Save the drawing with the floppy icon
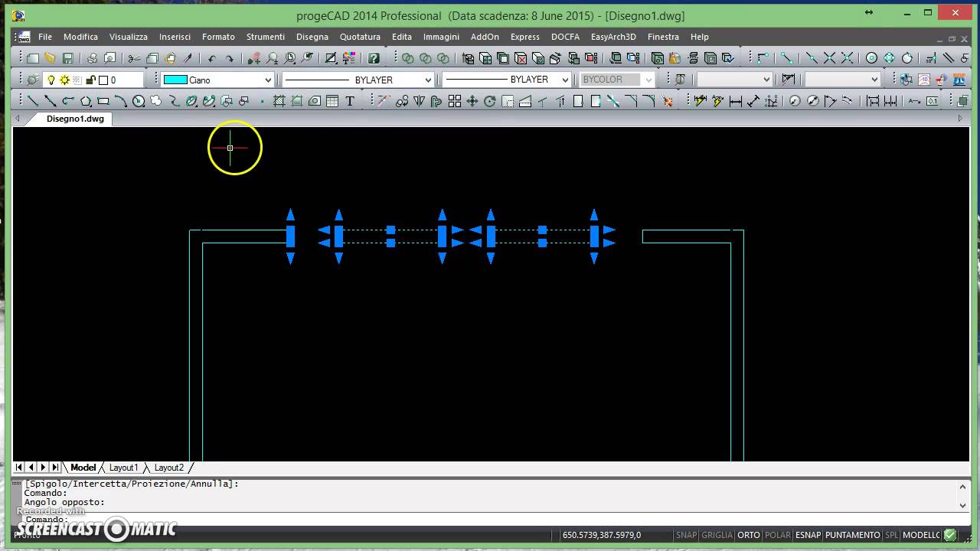The width and height of the screenshot is (980, 551). click(x=67, y=58)
